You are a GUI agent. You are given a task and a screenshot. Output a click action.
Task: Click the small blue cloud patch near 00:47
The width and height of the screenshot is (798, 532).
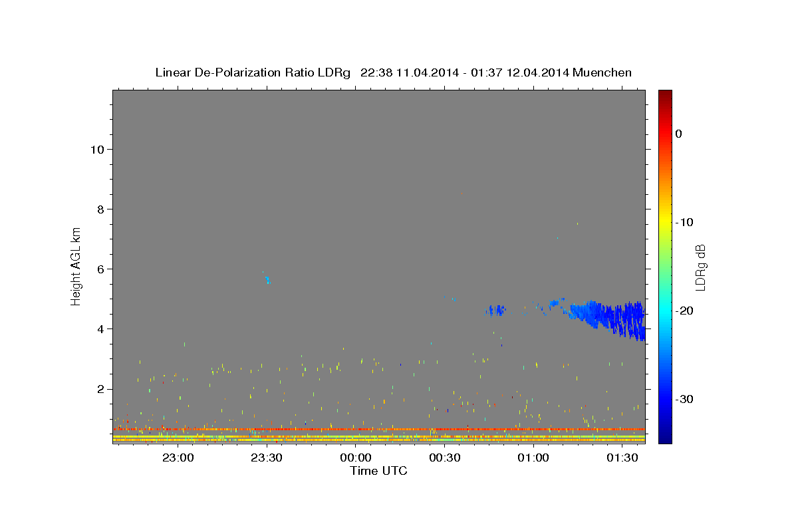click(x=496, y=310)
